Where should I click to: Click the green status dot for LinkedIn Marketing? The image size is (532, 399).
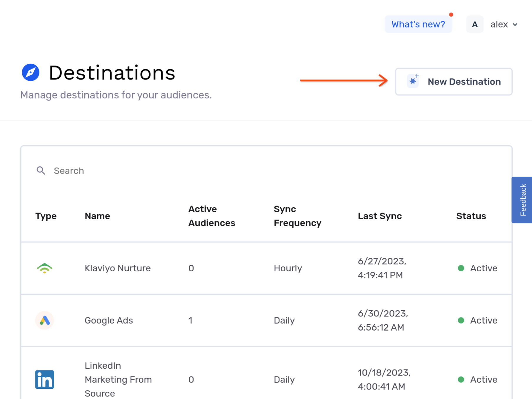click(x=461, y=380)
